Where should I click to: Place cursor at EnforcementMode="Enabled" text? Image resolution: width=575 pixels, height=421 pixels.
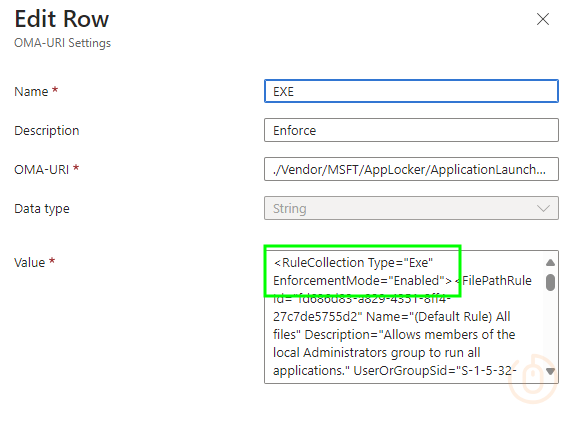(x=362, y=281)
